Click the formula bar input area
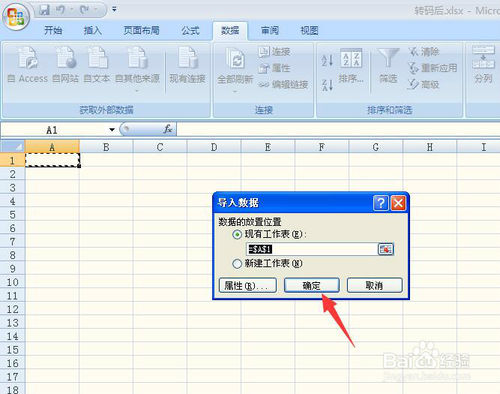500x394 pixels. coord(338,129)
